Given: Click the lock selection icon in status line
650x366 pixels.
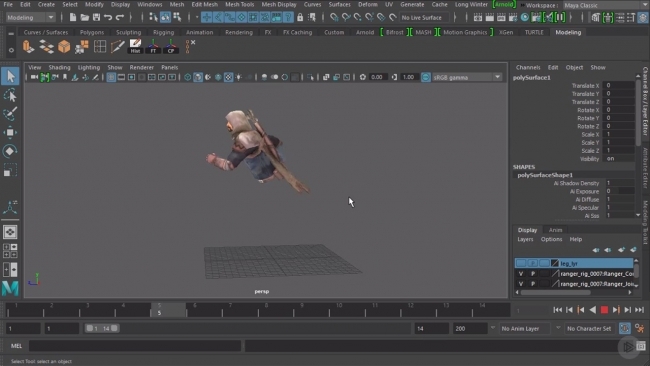Looking at the screenshot, I should tap(300, 17).
